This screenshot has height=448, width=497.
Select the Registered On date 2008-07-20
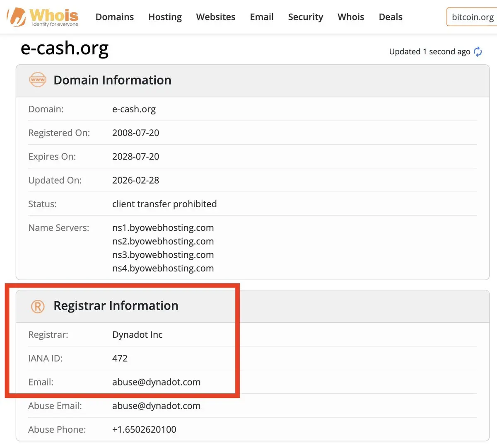click(x=135, y=133)
